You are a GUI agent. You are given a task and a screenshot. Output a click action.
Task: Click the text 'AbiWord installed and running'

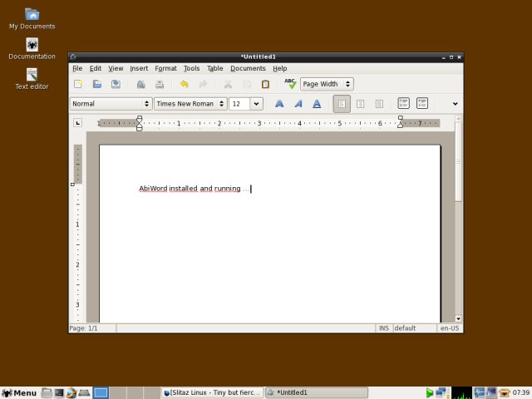(190, 189)
